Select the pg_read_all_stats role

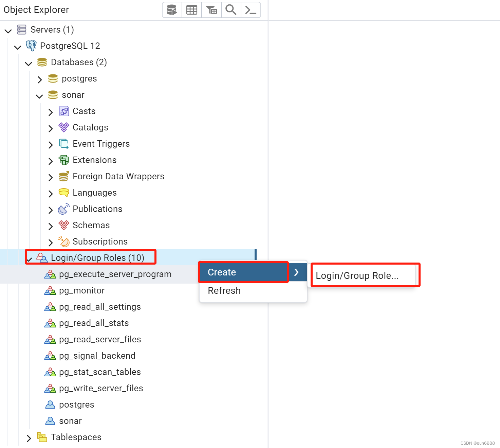pyautogui.click(x=94, y=323)
